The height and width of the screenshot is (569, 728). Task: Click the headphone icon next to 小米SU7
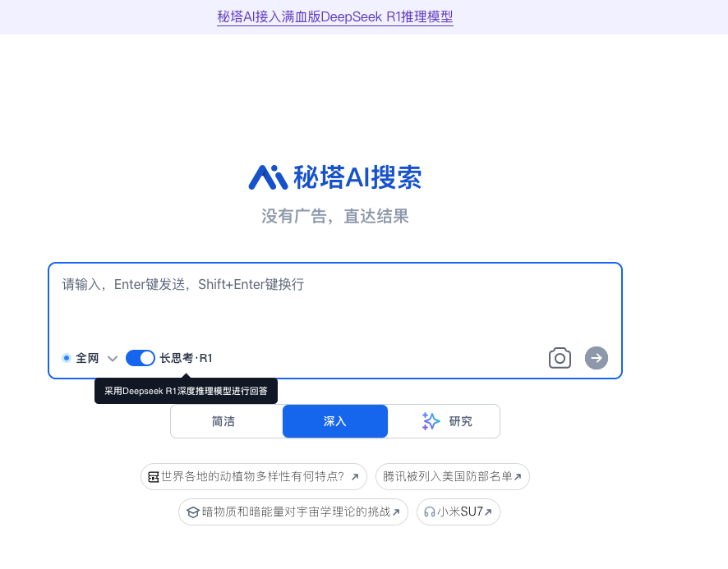[x=429, y=512]
